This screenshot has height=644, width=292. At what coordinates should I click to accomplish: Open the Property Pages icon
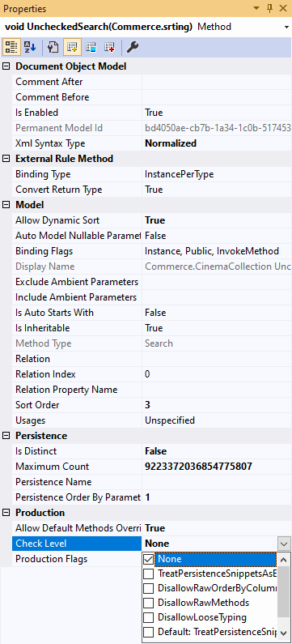(53, 47)
